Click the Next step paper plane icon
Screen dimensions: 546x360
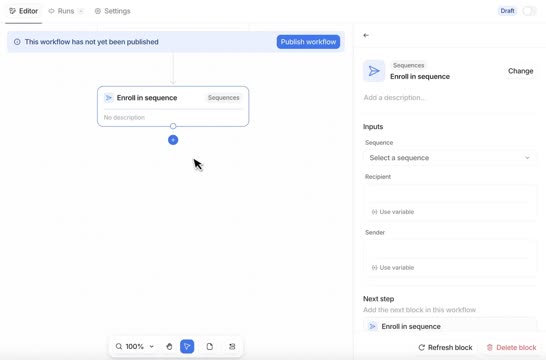[373, 326]
